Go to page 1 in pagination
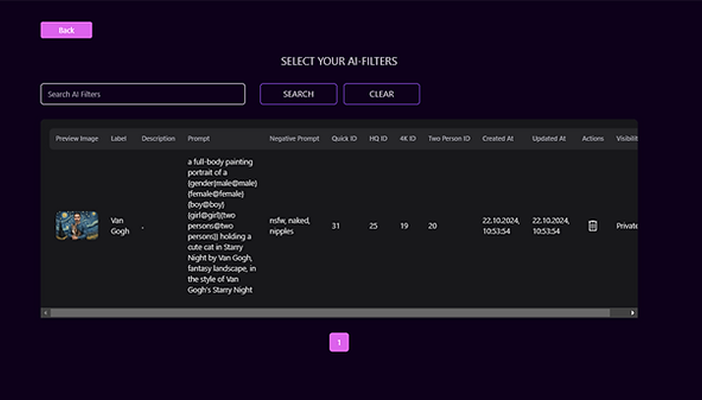 [339, 343]
